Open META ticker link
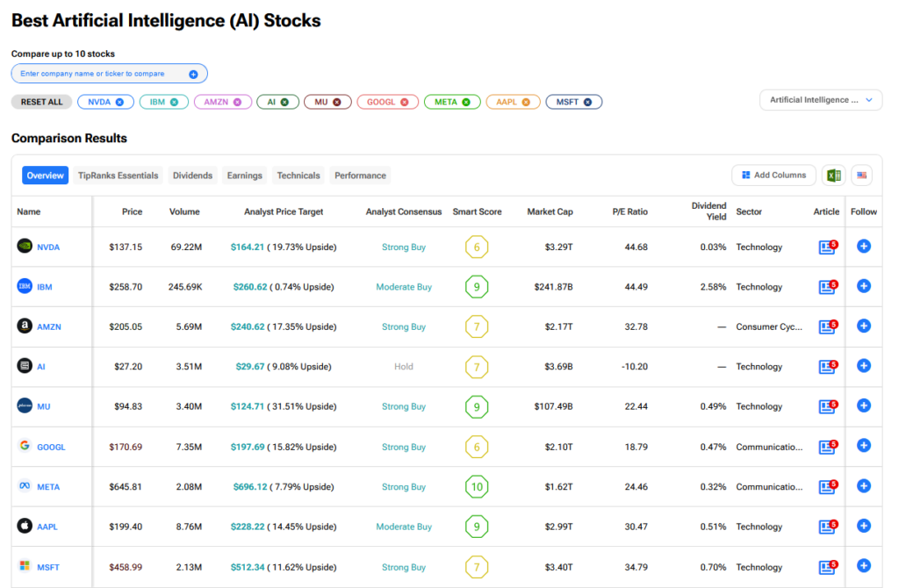The height and width of the screenshot is (588, 899). pyautogui.click(x=48, y=486)
